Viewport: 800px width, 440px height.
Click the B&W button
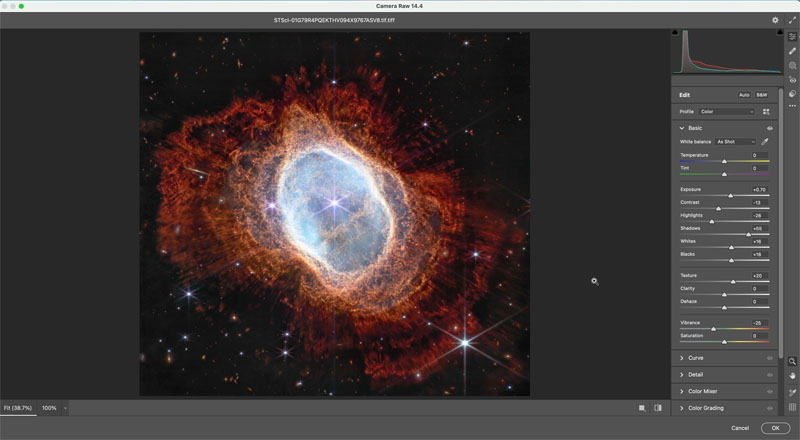(762, 95)
